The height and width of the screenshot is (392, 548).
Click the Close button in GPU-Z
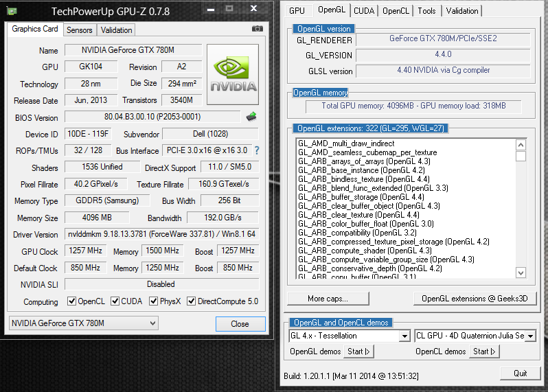click(x=240, y=324)
